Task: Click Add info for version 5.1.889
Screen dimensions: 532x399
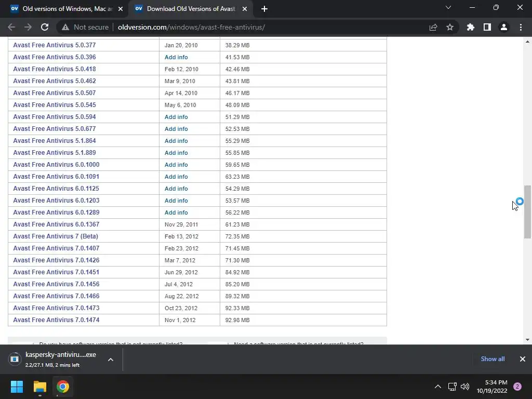Action: click(x=176, y=153)
